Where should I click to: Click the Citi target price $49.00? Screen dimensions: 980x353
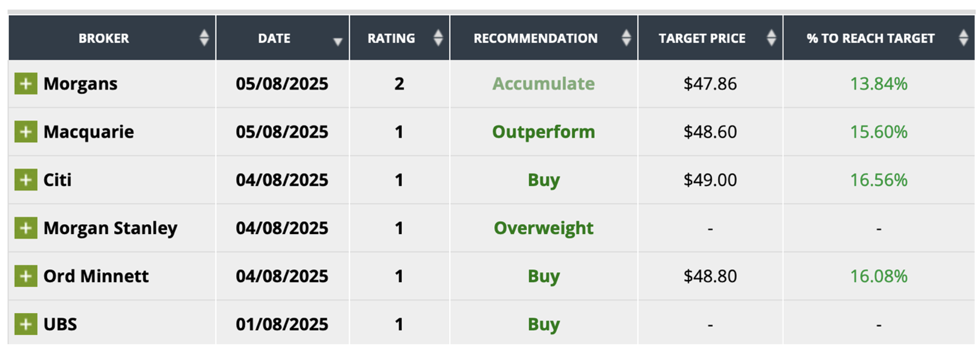click(710, 180)
